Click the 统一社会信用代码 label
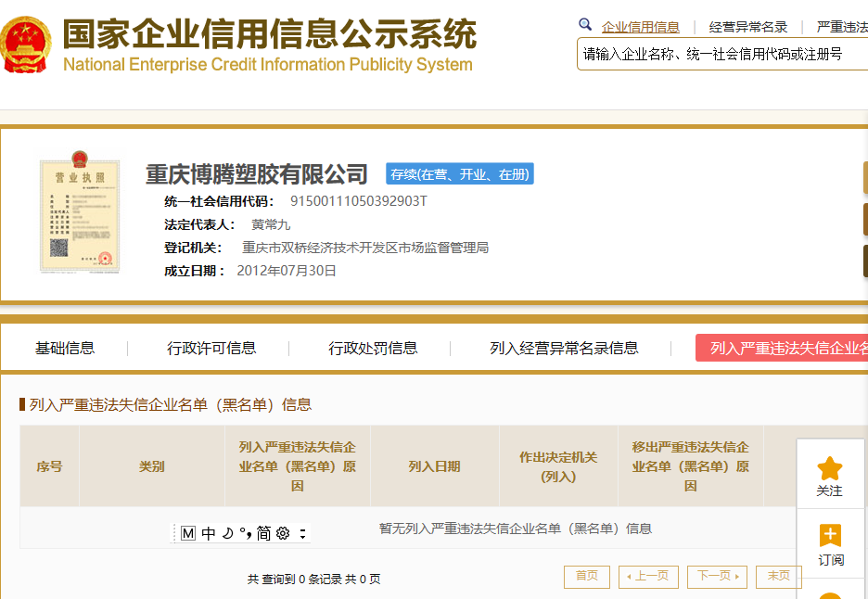This screenshot has width=868, height=599. click(x=218, y=201)
